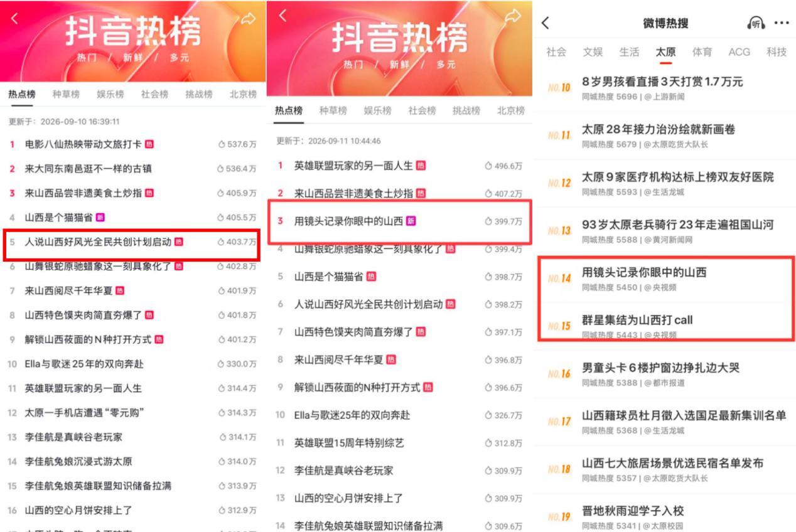This screenshot has width=796, height=532.
Task: Select the 娱乐榜 tab in second panel
Action: [377, 110]
